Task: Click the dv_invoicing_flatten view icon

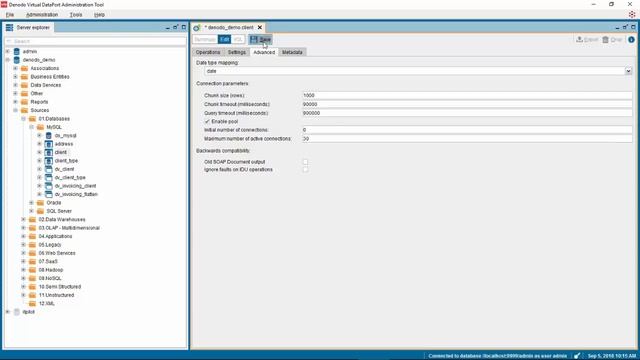Action: pos(49,194)
